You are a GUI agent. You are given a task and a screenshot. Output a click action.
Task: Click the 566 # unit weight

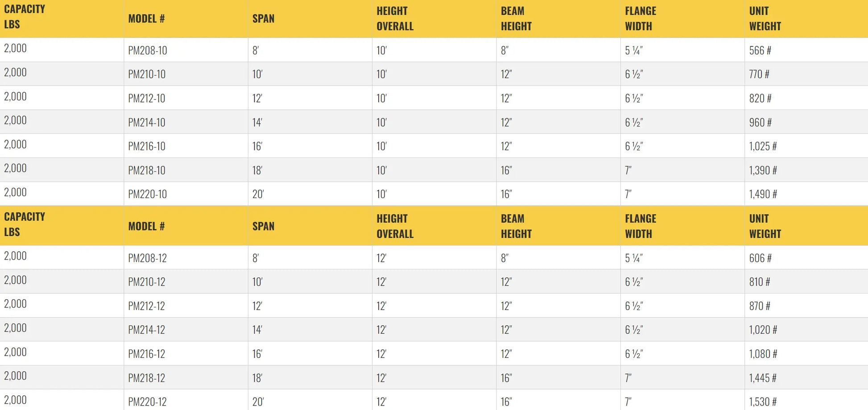click(760, 50)
